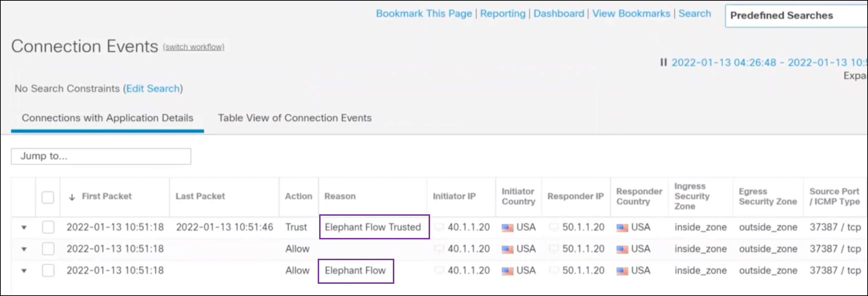Click host icon beside third-row Initiator IP

click(439, 271)
